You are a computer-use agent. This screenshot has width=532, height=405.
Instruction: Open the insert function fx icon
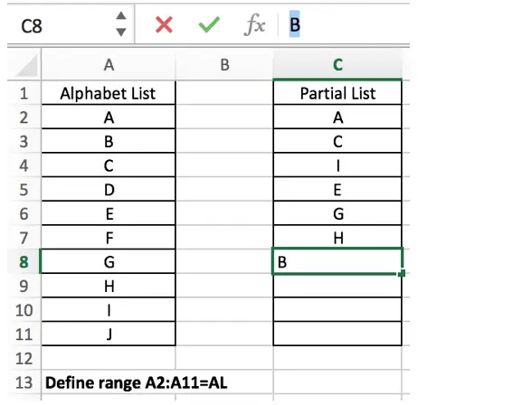tap(254, 25)
